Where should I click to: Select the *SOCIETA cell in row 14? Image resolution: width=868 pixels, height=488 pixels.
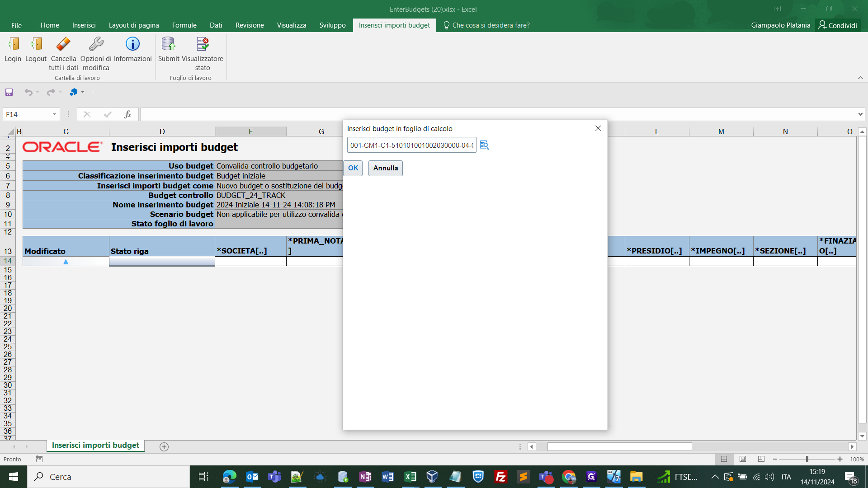tap(250, 261)
